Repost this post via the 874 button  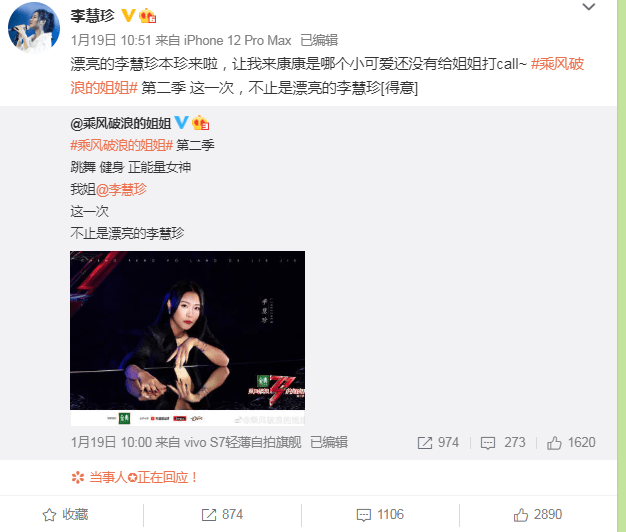(x=222, y=514)
